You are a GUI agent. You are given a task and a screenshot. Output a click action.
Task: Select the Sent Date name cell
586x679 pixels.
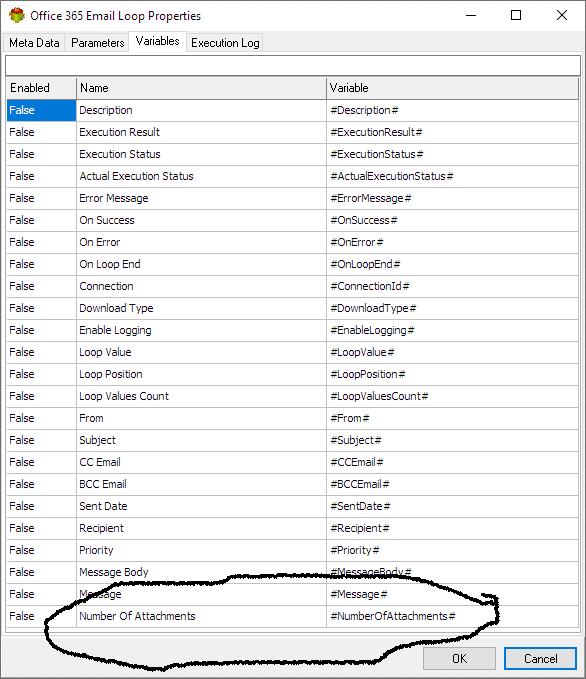click(201, 506)
